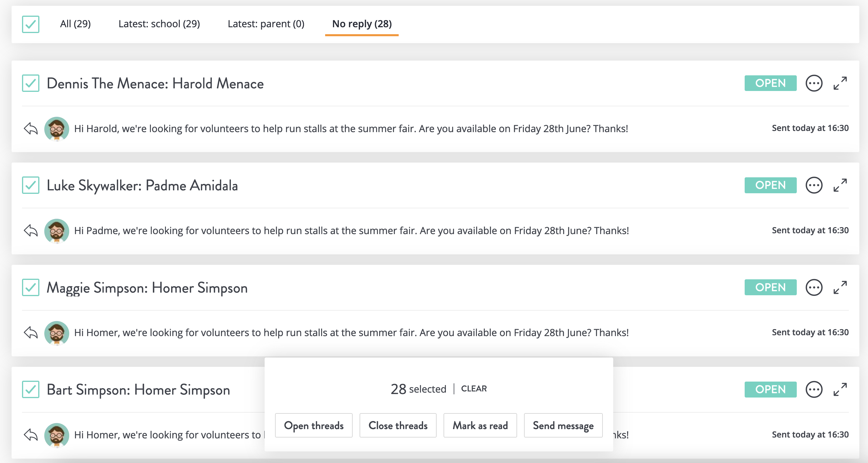
Task: Expand the Maggie Simpson thread with the arrows icon
Action: tap(840, 287)
